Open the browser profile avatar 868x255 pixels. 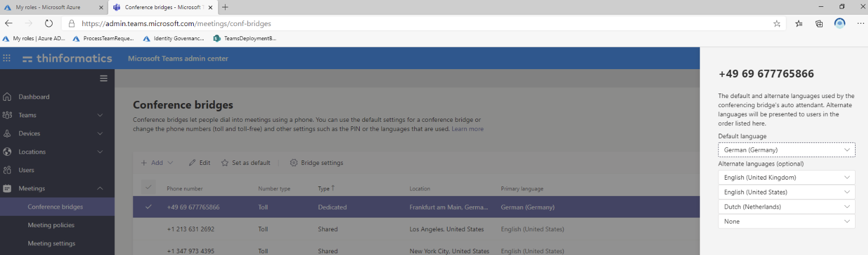840,24
